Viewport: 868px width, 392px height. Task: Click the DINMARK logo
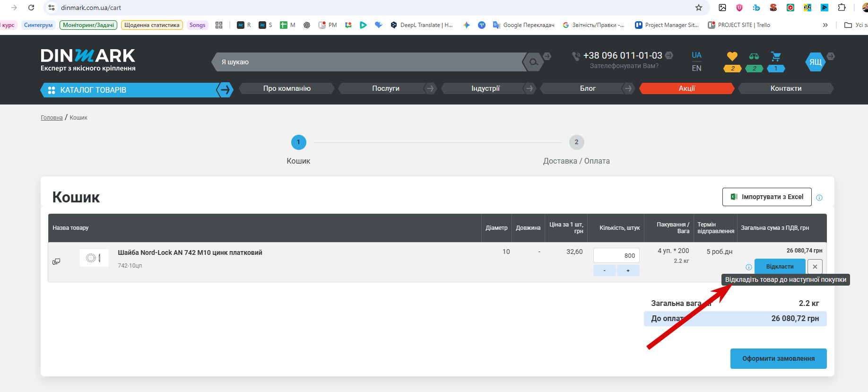[x=88, y=60]
